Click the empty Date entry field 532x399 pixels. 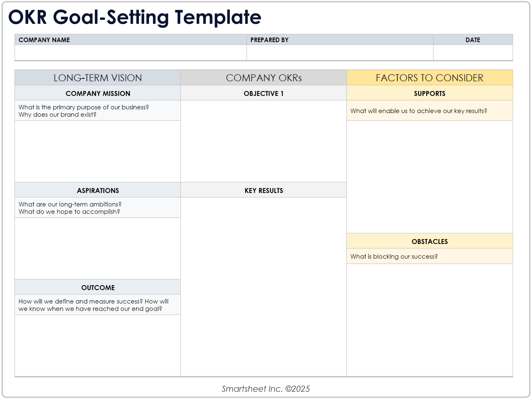point(473,52)
